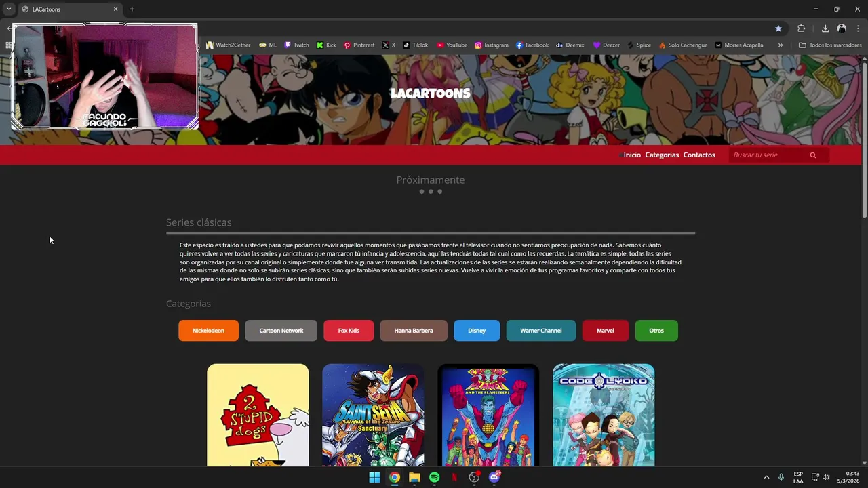Expand the system tray hidden icons

coord(766,477)
